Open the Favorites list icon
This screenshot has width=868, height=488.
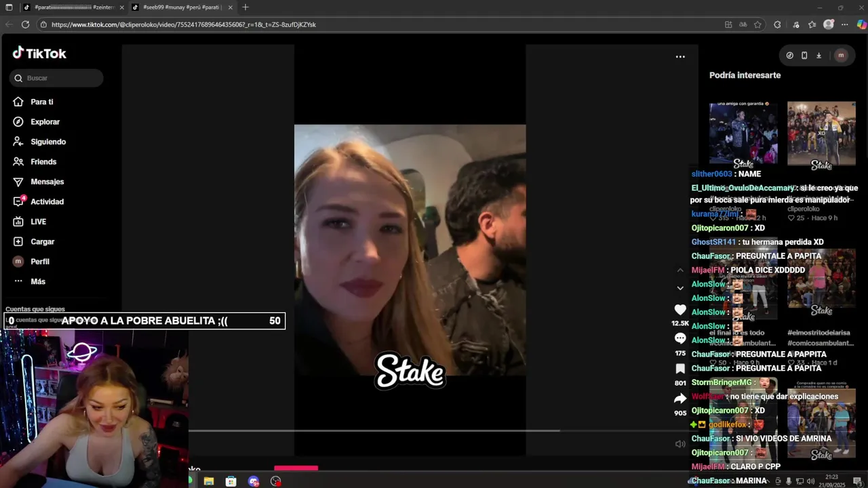[x=812, y=24]
